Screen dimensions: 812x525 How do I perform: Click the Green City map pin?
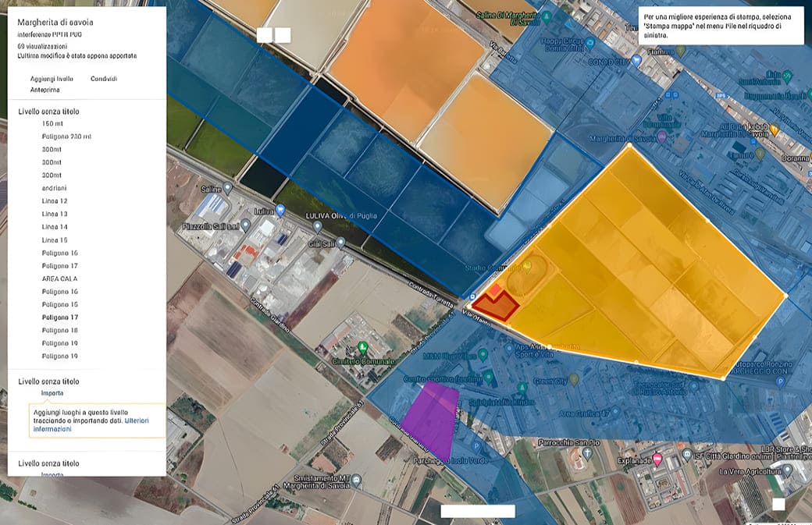pyautogui.click(x=574, y=379)
